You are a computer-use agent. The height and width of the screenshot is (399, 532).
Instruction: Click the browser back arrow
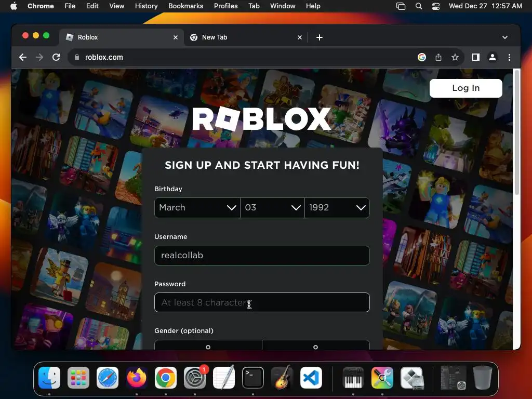[x=23, y=57]
